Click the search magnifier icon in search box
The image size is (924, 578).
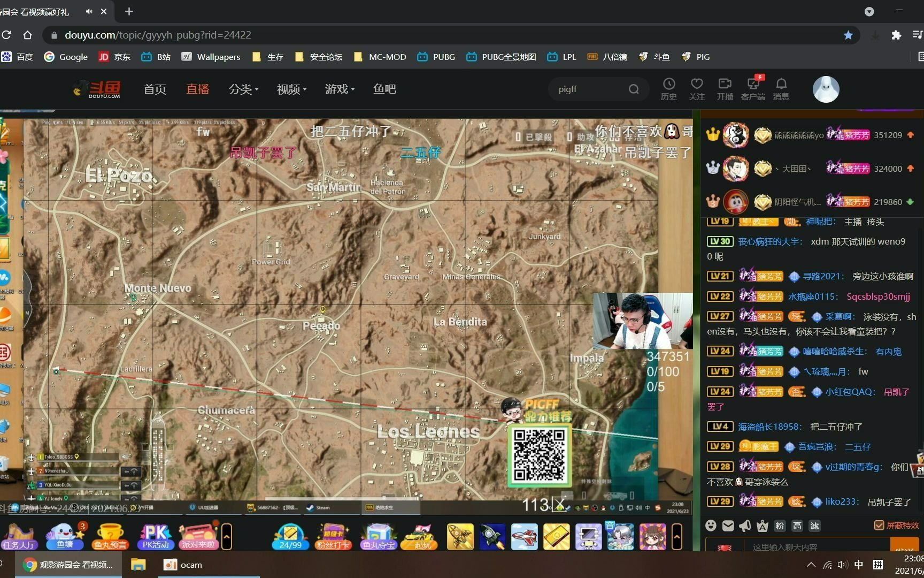tap(634, 89)
